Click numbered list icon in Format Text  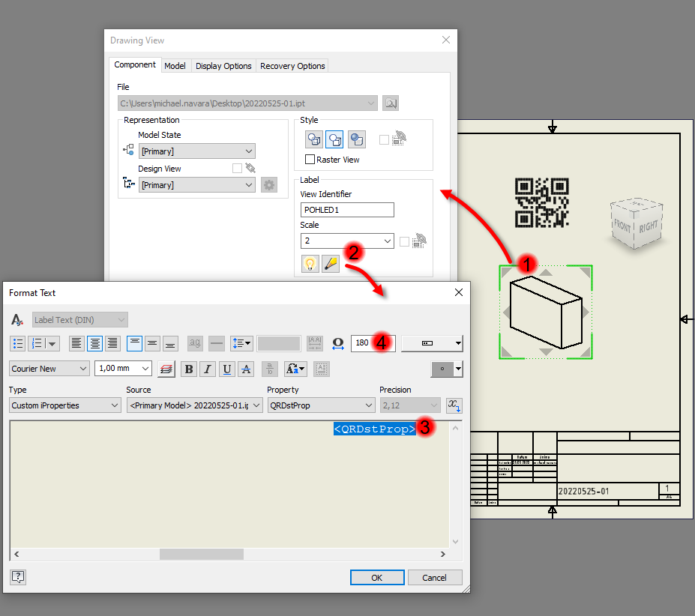pyautogui.click(x=37, y=343)
